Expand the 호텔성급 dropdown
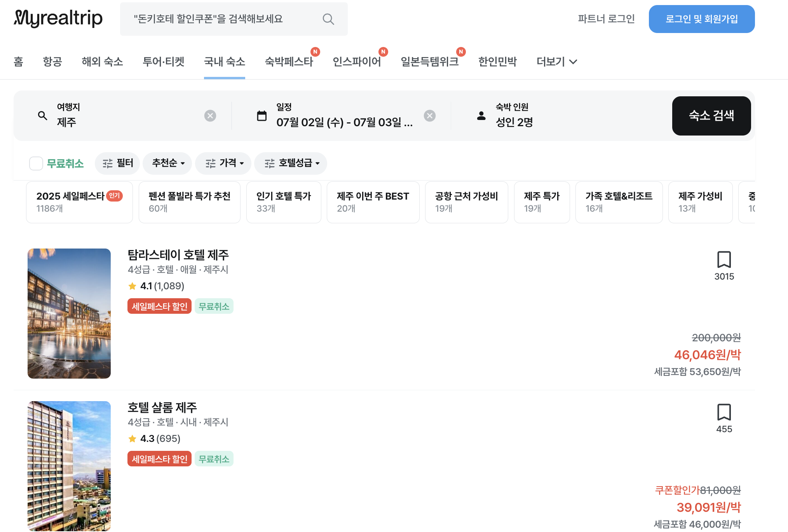Viewport: 788px width, 532px height. [291, 163]
